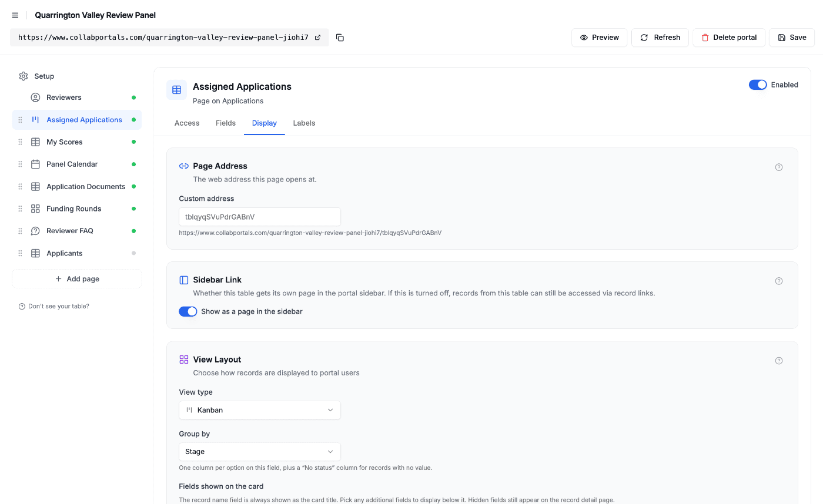This screenshot has width=823, height=504.
Task: Click the Add page button
Action: pos(77,279)
